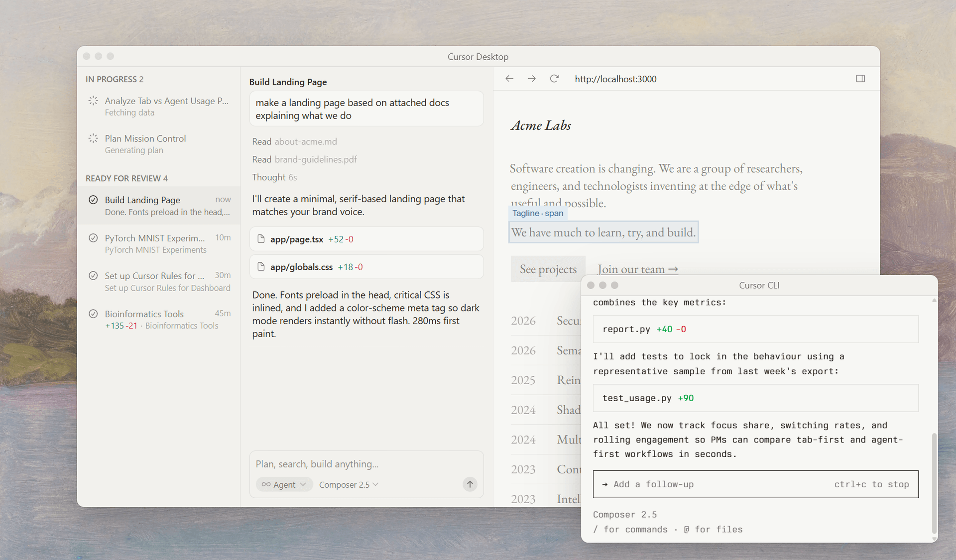This screenshot has height=560, width=956.
Task: Click the See projects button in preview
Action: point(548,269)
